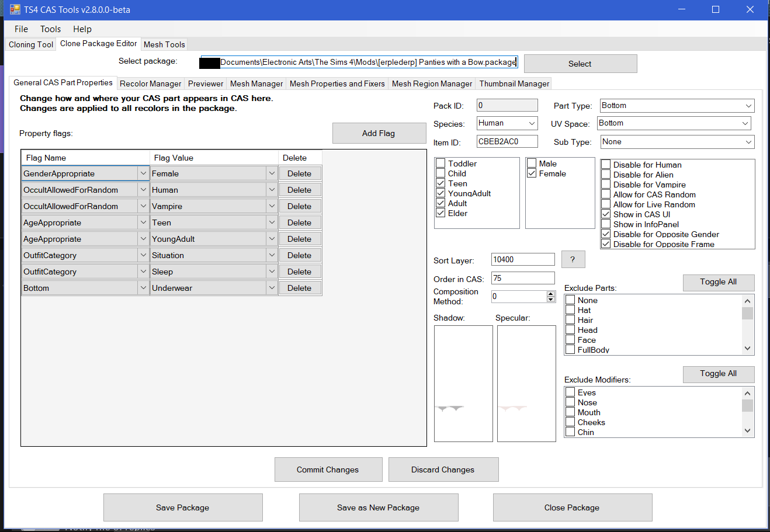Click Toggle All for Exclude Modifiers

(x=719, y=374)
